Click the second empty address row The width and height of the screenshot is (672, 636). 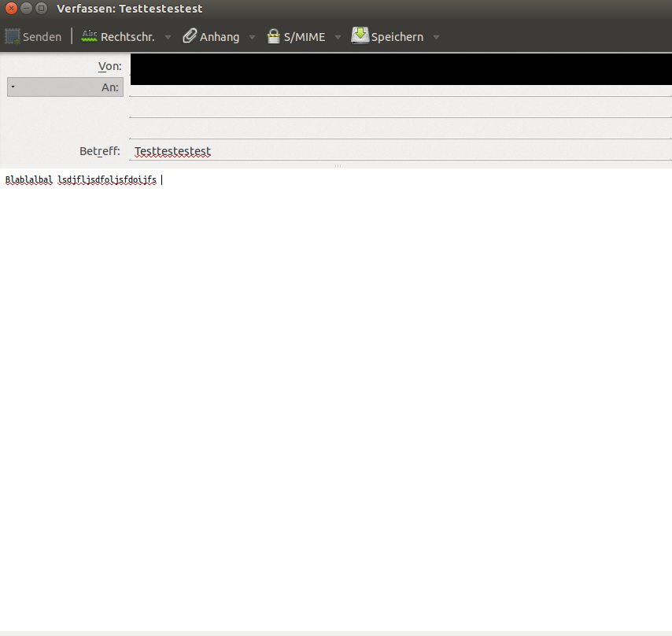click(x=401, y=108)
